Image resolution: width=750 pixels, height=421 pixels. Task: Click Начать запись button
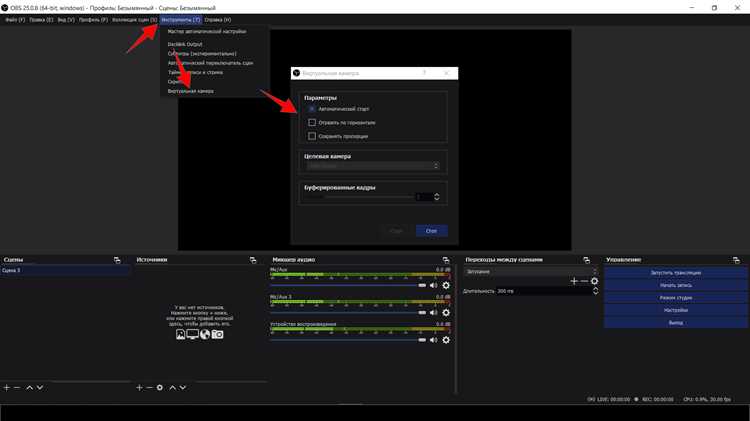[675, 285]
